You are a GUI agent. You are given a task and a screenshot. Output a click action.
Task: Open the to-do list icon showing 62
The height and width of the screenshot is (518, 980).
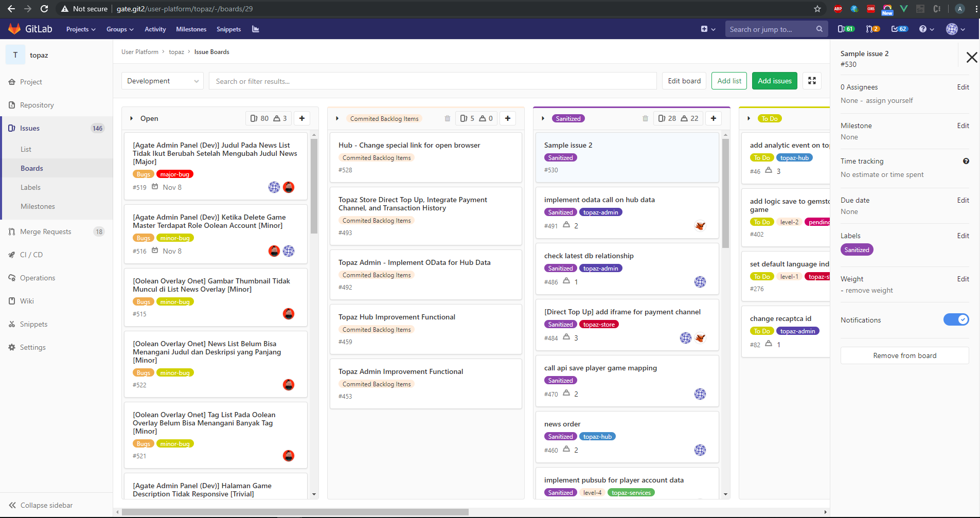(x=899, y=29)
